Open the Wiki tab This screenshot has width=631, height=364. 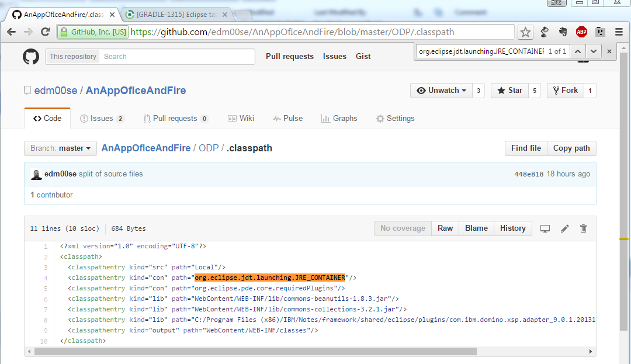(241, 119)
